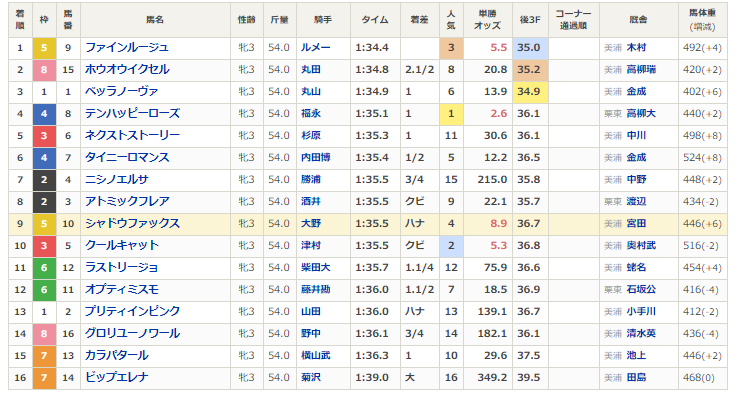Open jockey profile 津村

pyautogui.click(x=311, y=245)
